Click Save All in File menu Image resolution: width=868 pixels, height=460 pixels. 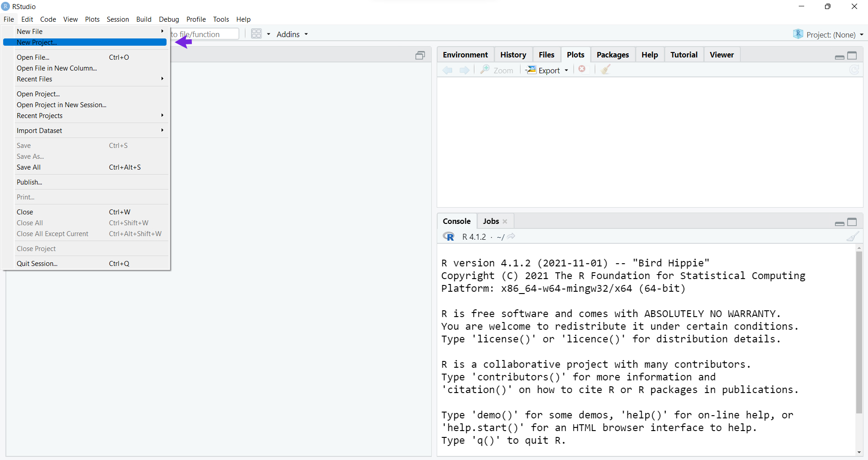86,167
